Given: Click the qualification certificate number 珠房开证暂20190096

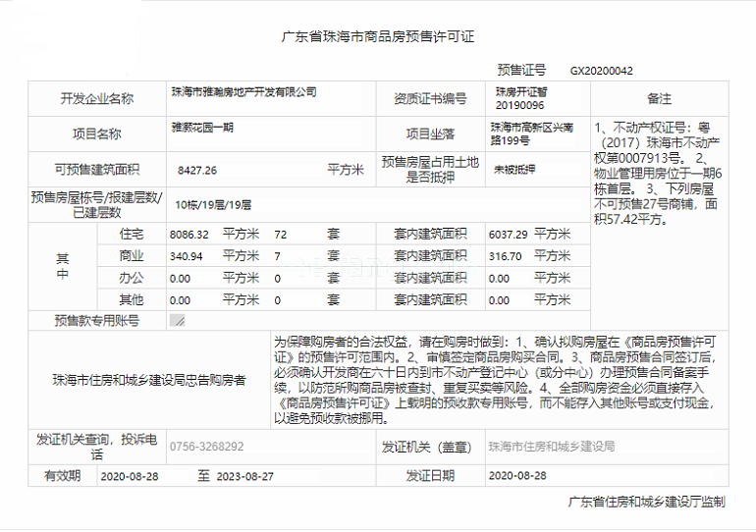Looking at the screenshot, I should point(520,97).
